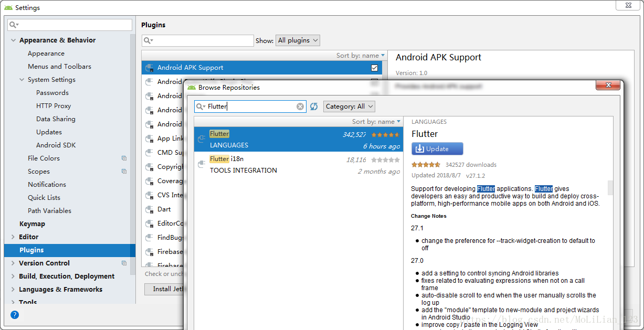Click the Flutter plugin icon in results

tap(202, 139)
